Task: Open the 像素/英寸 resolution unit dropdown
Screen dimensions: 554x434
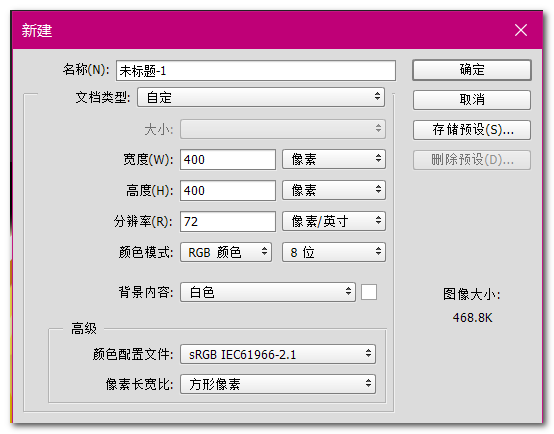Action: point(334,221)
